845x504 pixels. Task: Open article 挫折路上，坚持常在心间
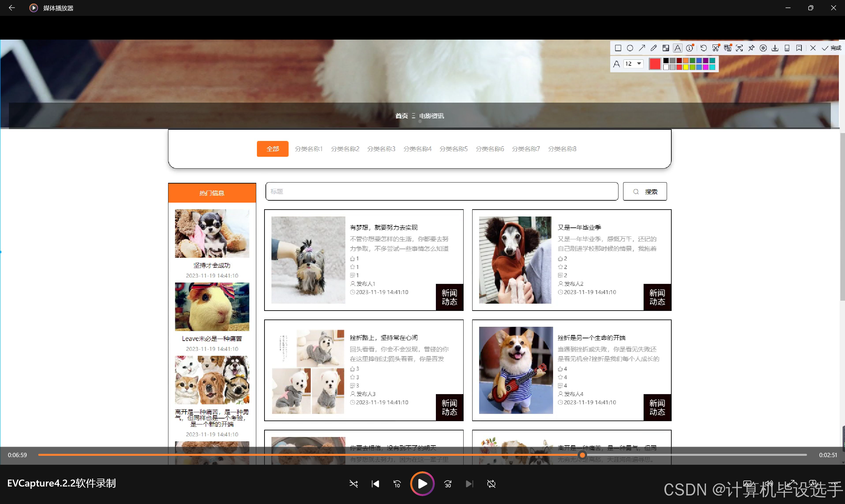click(x=384, y=338)
